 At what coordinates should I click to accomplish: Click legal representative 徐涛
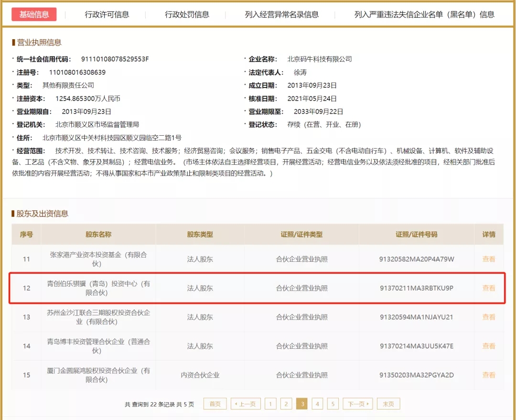(x=300, y=73)
